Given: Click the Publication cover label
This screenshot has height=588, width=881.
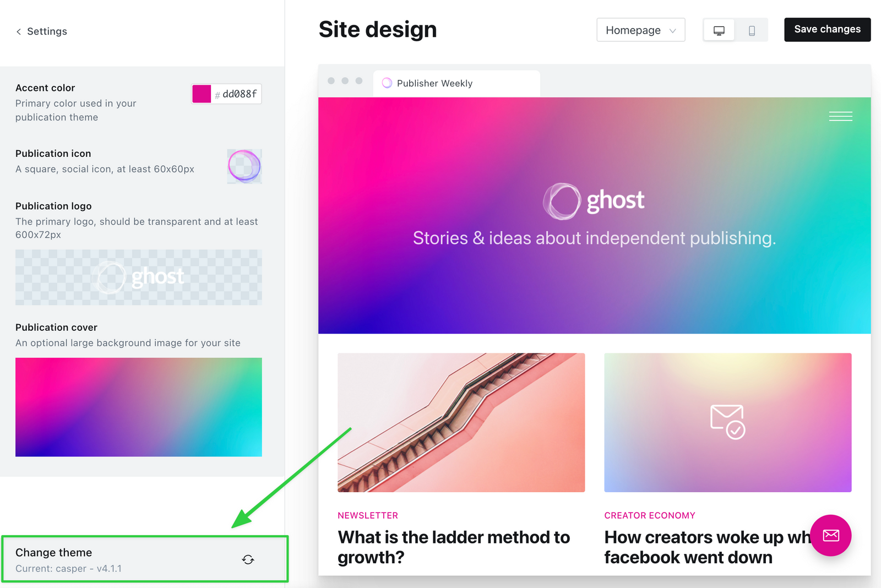Looking at the screenshot, I should 56,327.
